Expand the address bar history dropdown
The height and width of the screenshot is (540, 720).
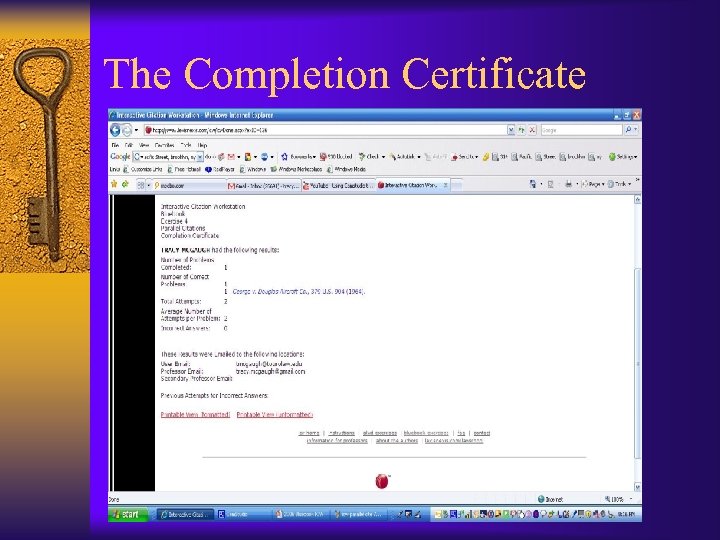point(511,130)
